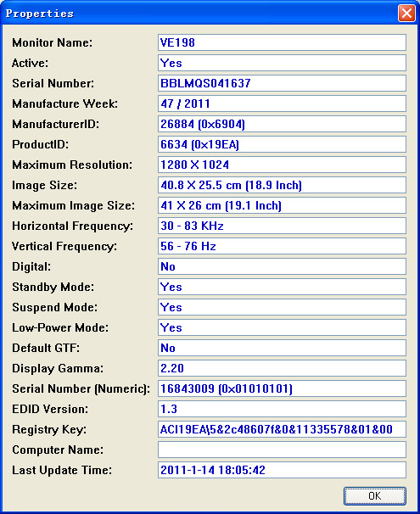Click the Image Size value field

[282, 185]
